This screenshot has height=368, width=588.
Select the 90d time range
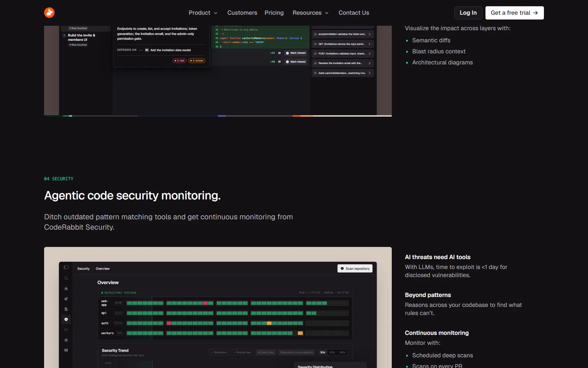coord(332,353)
